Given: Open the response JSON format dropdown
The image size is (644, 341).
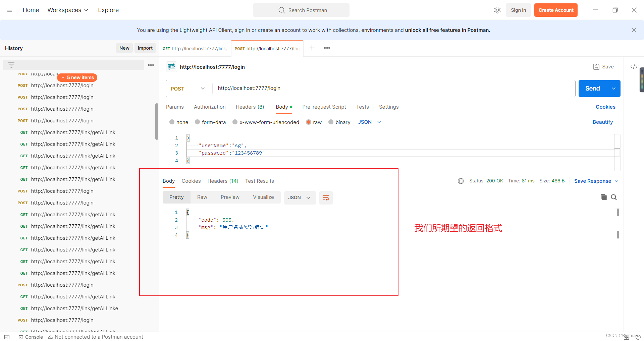Looking at the screenshot, I should pos(300,197).
